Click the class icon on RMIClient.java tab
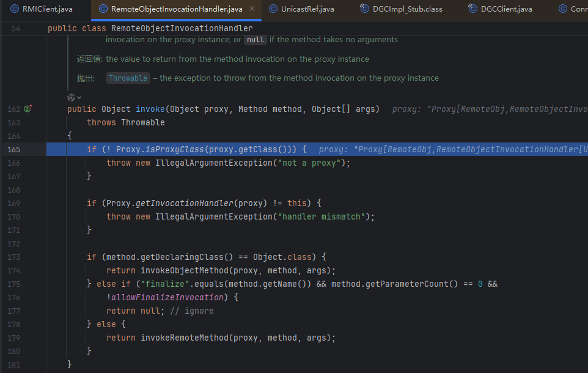 [15, 9]
